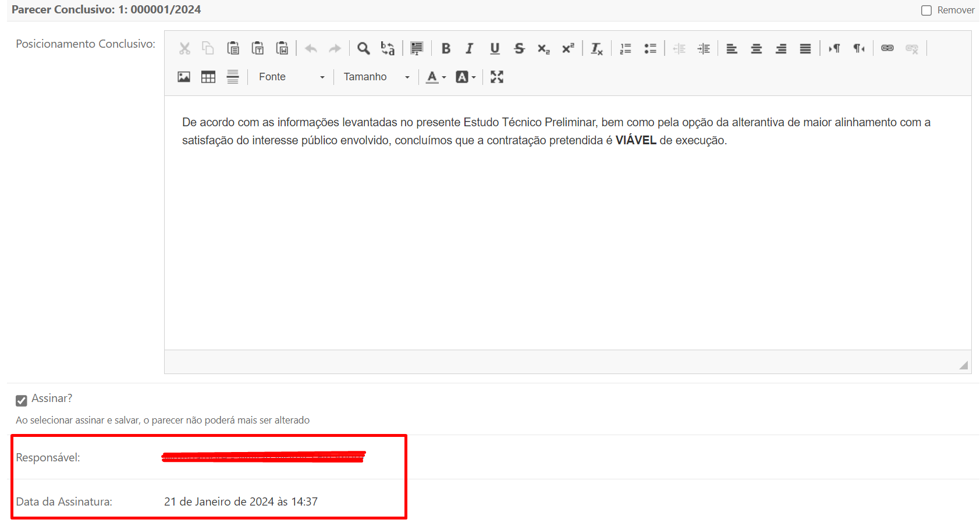Click the underline icon

pyautogui.click(x=495, y=48)
